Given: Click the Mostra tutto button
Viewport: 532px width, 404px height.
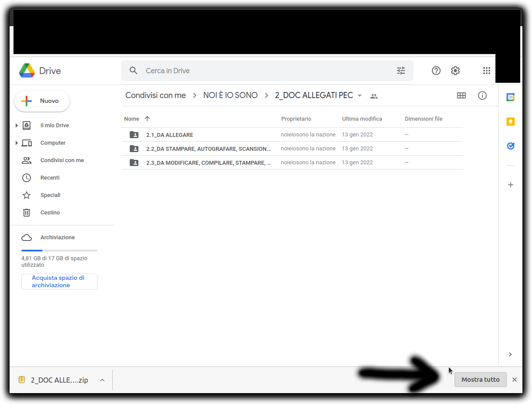Looking at the screenshot, I should 480,380.
